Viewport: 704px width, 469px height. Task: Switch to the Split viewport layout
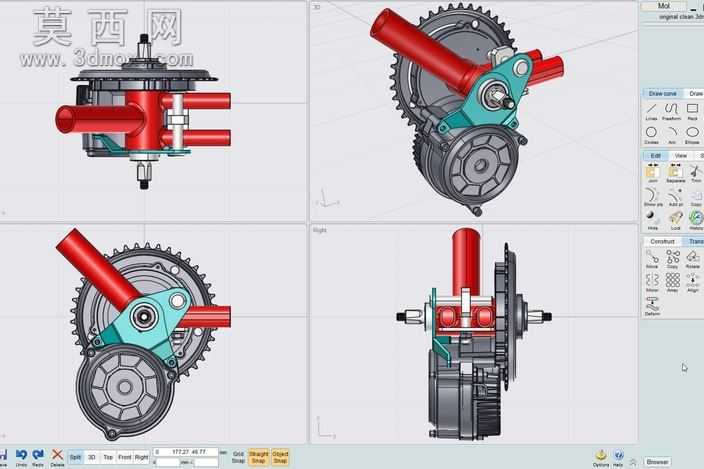point(75,457)
